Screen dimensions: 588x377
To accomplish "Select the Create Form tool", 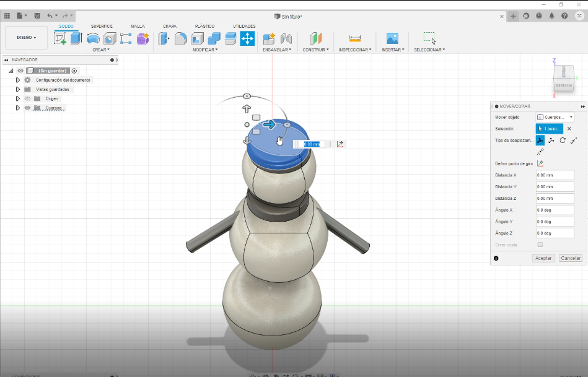I will [x=143, y=38].
